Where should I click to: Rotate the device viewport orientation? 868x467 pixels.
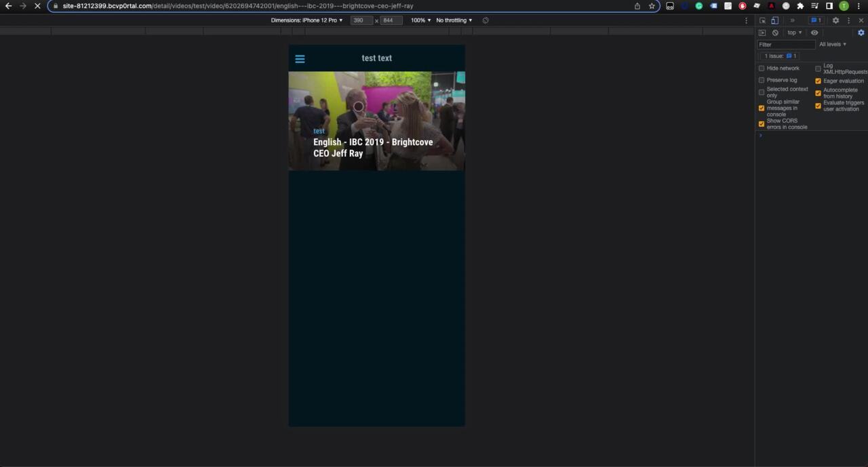pos(486,20)
